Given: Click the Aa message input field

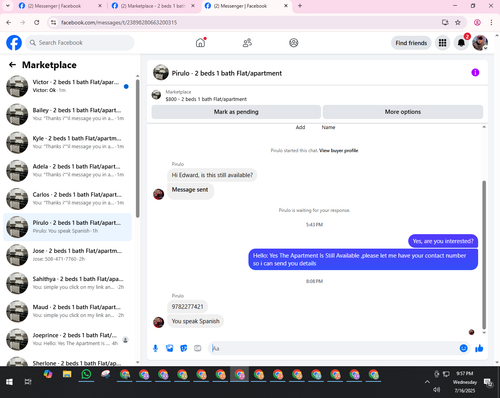Looking at the screenshot, I should (333, 348).
